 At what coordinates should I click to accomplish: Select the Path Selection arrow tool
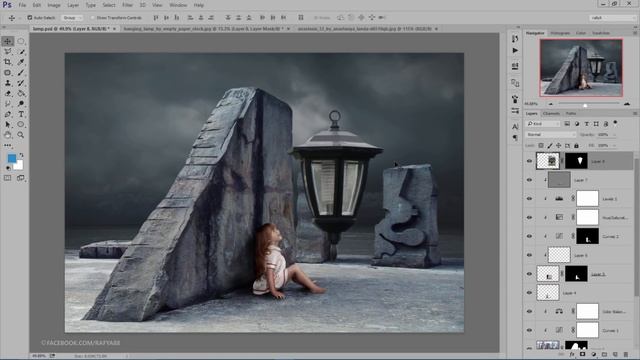(8, 124)
